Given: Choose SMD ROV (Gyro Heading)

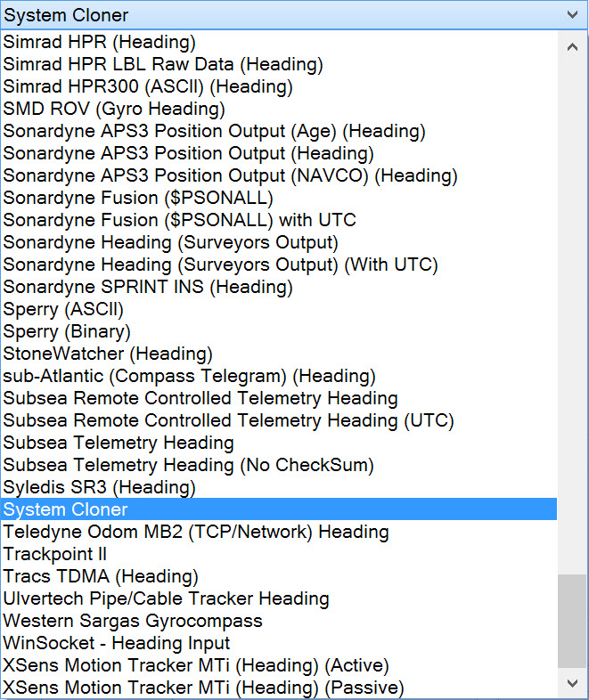Looking at the screenshot, I should coord(113,109).
